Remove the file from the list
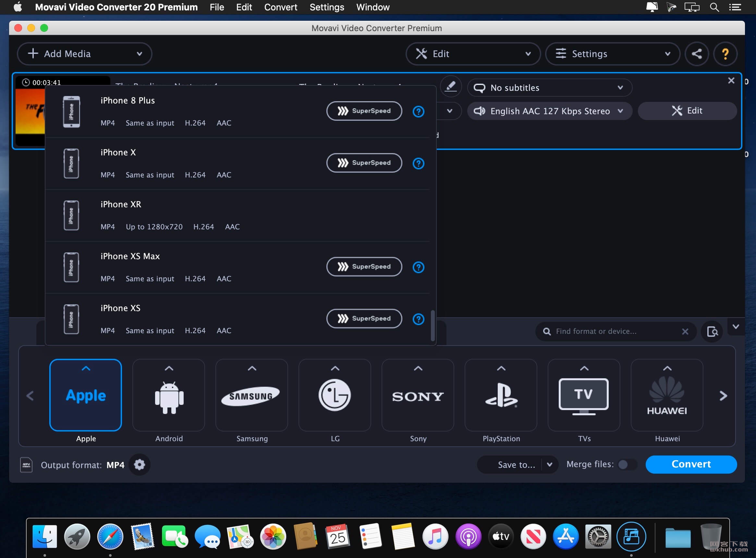756x558 pixels. (731, 80)
